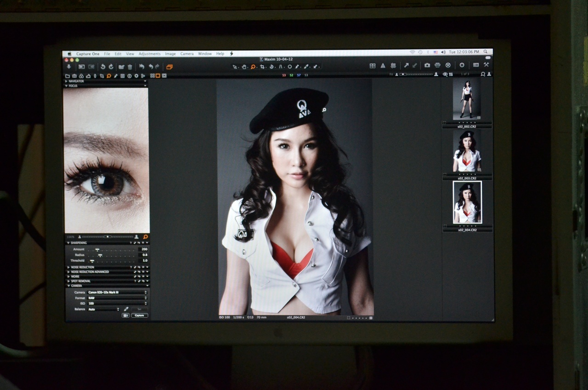Click the grid overlay icon in toolbar

point(393,65)
